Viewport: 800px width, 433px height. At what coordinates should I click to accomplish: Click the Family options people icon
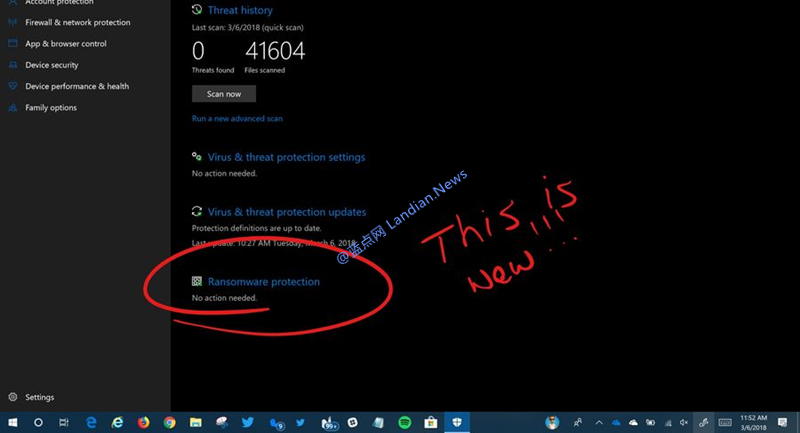click(13, 108)
